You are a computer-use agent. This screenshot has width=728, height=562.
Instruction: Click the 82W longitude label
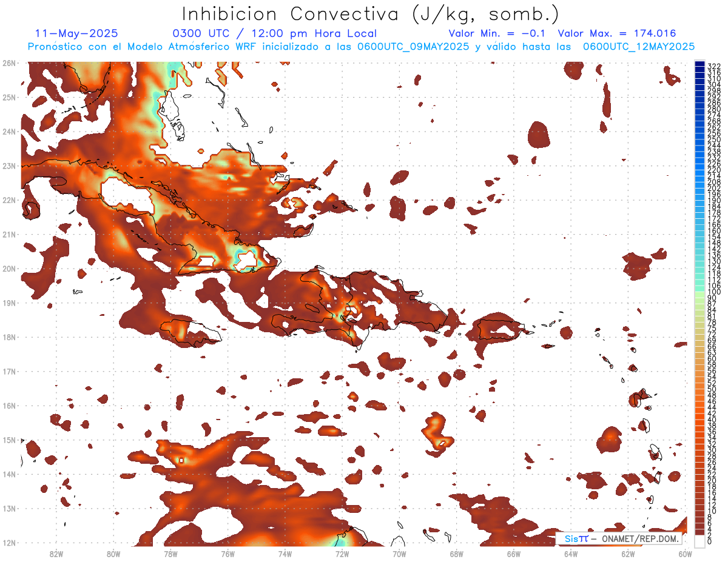tap(56, 554)
